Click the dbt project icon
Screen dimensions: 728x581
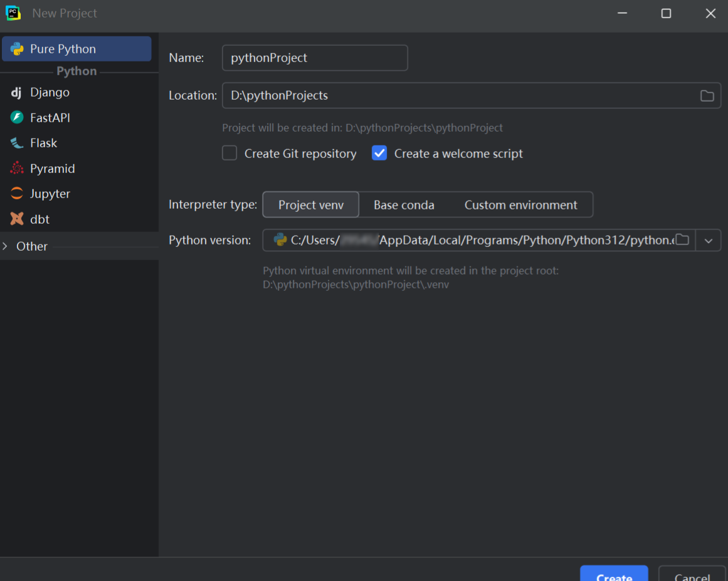(17, 219)
